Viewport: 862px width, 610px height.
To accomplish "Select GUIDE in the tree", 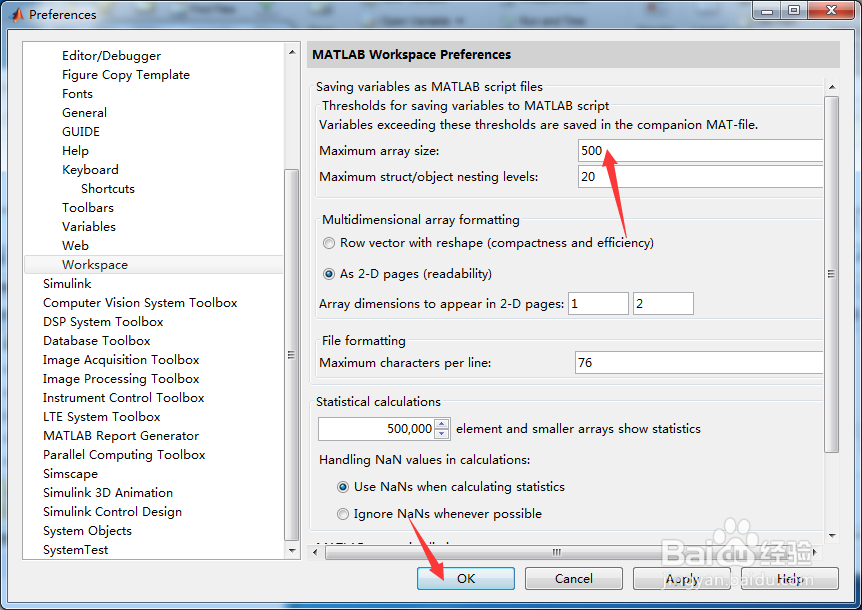I will 81,132.
